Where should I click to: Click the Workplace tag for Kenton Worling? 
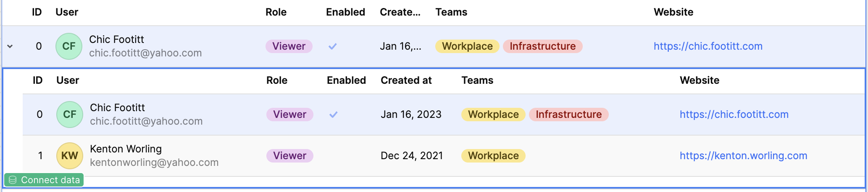coord(493,156)
